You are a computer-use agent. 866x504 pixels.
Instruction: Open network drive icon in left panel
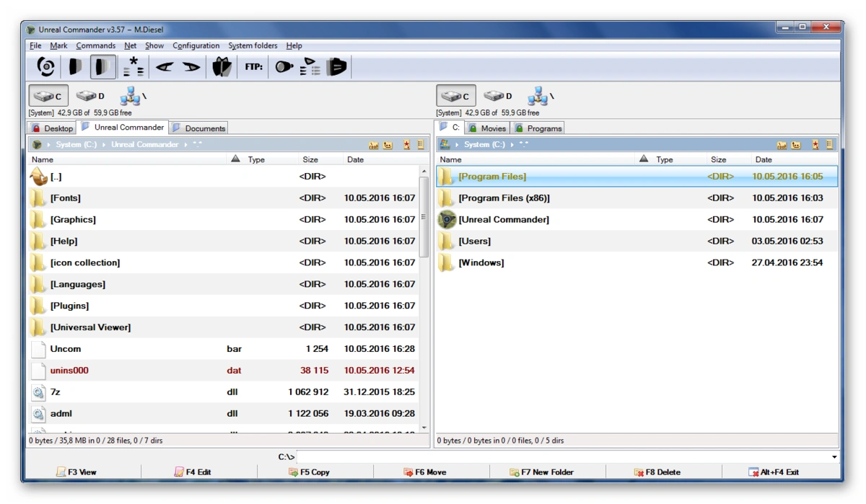point(133,96)
